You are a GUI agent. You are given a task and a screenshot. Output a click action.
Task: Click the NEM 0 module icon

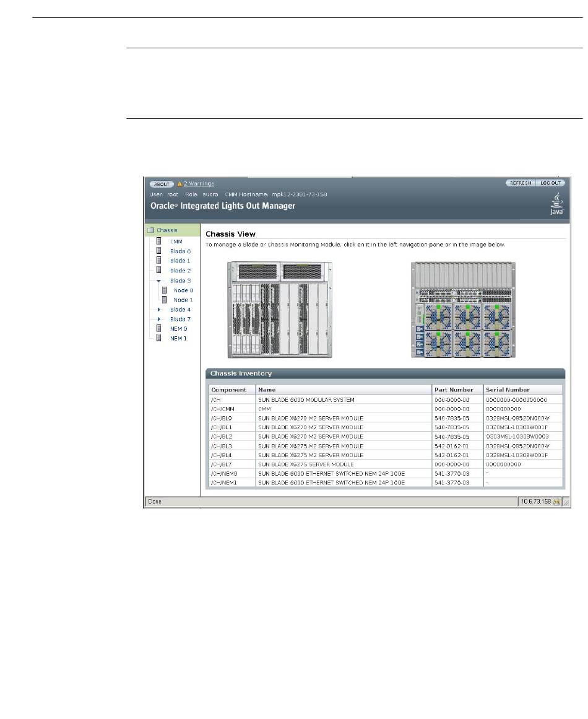(159, 328)
